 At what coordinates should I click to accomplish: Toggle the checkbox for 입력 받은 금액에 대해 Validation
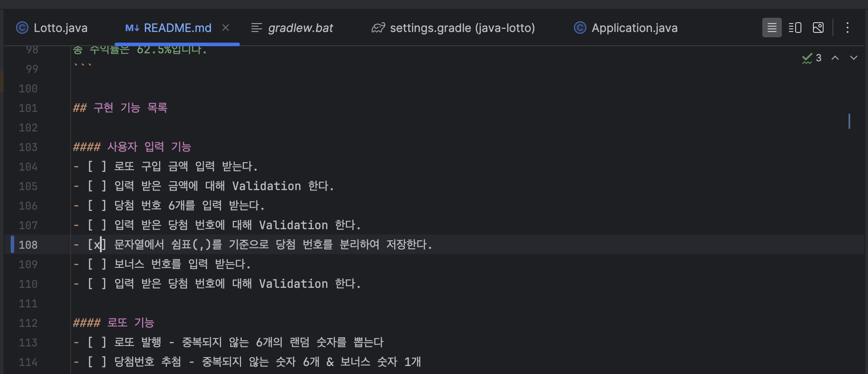click(97, 186)
